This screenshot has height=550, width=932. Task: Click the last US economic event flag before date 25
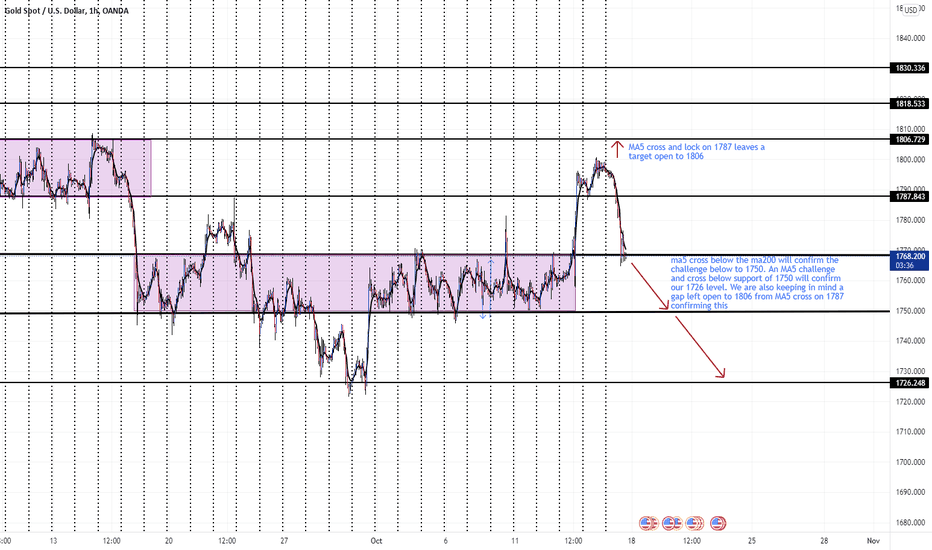click(x=718, y=523)
